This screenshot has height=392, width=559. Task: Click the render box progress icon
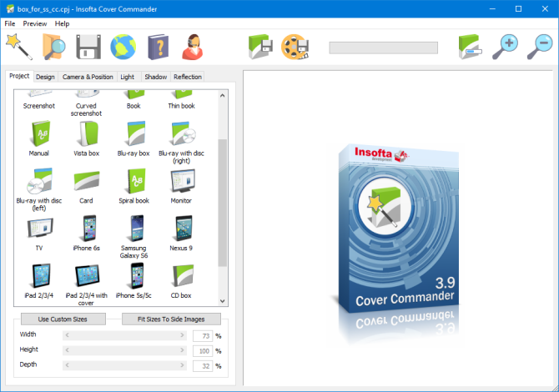[x=471, y=47]
